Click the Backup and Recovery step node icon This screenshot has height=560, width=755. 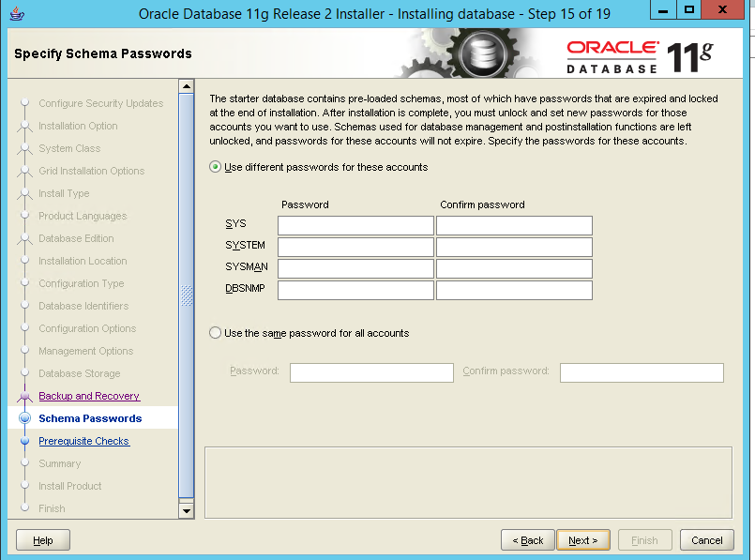(x=25, y=396)
